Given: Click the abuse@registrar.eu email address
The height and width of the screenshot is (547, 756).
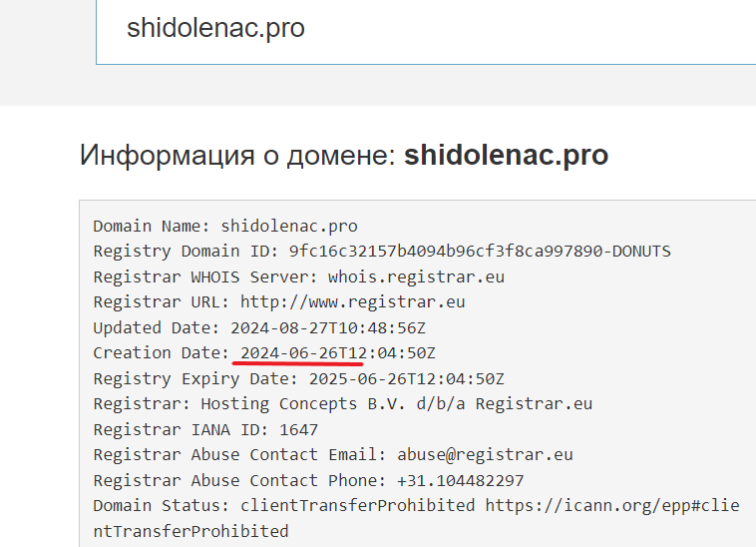Looking at the screenshot, I should coord(485,455).
